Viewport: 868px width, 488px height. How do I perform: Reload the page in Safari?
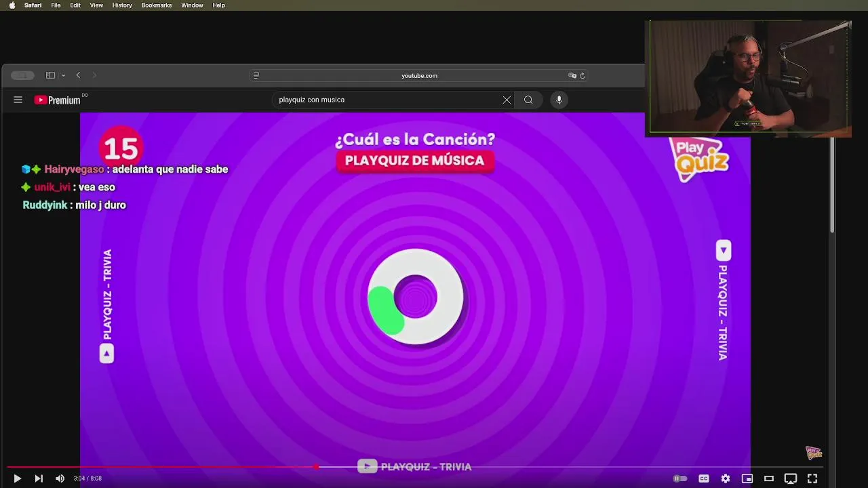click(583, 75)
